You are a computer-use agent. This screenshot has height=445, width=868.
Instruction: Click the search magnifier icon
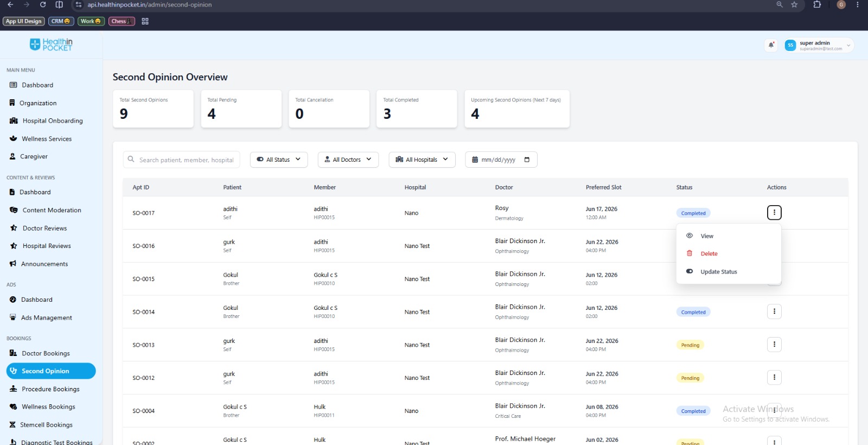coord(131,160)
